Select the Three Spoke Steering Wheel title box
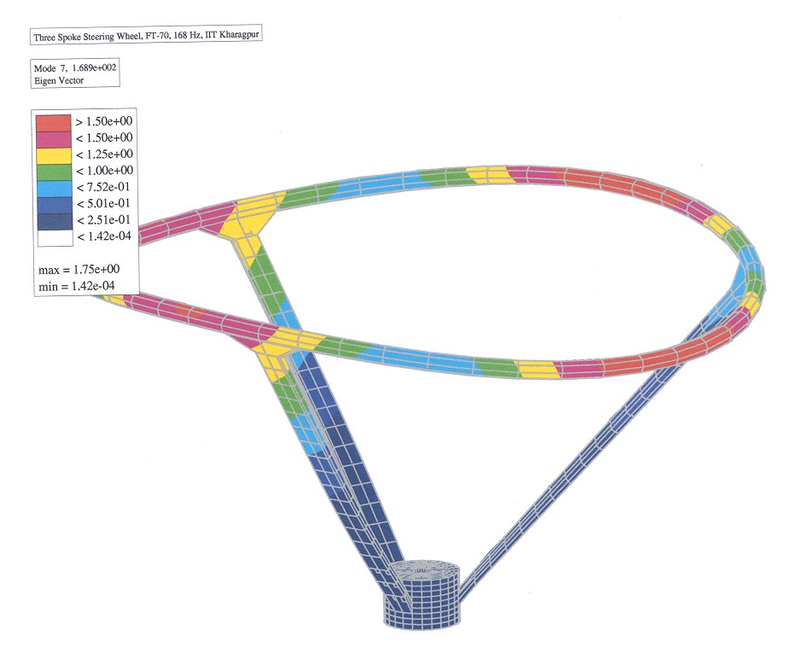Viewport: 812px width, 647px height. click(x=145, y=36)
